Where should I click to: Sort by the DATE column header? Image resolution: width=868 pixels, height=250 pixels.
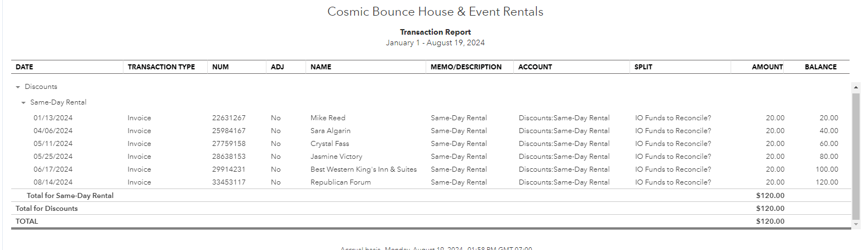25,67
